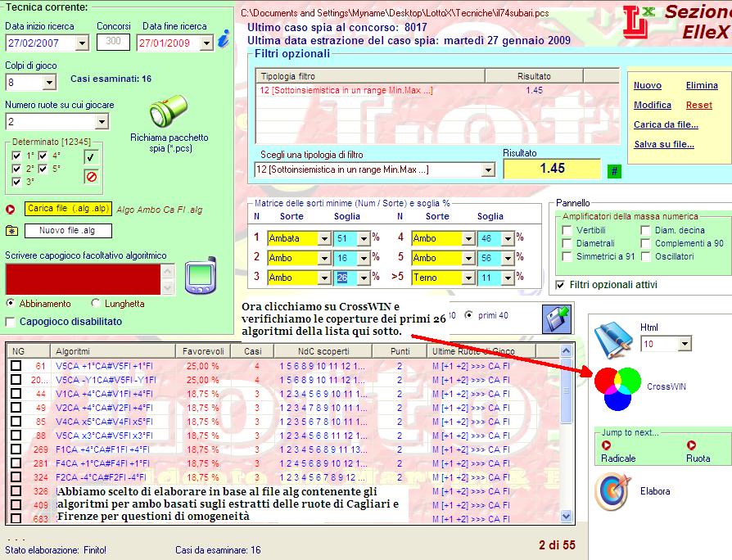
Task: Click the Elabora target icon
Action: (x=613, y=492)
